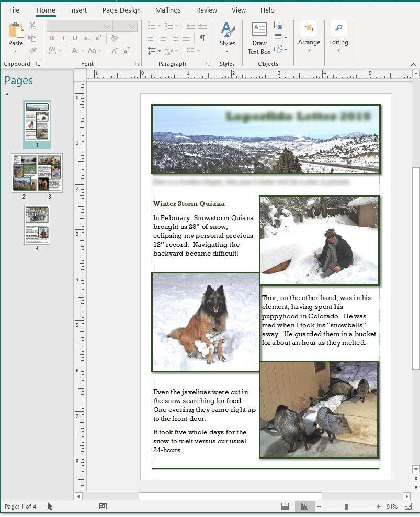Image resolution: width=420 pixels, height=517 pixels.
Task: Switch to two-page spread view
Action: 304,507
